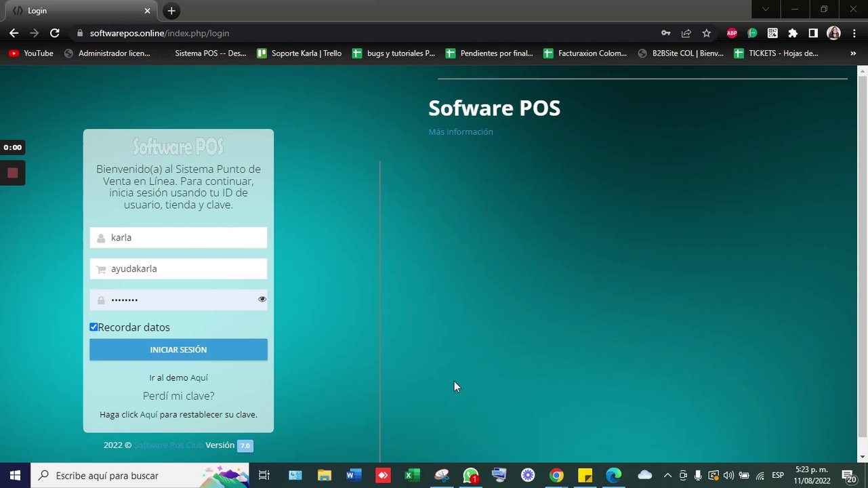Toggle the browser side panel icon

813,33
